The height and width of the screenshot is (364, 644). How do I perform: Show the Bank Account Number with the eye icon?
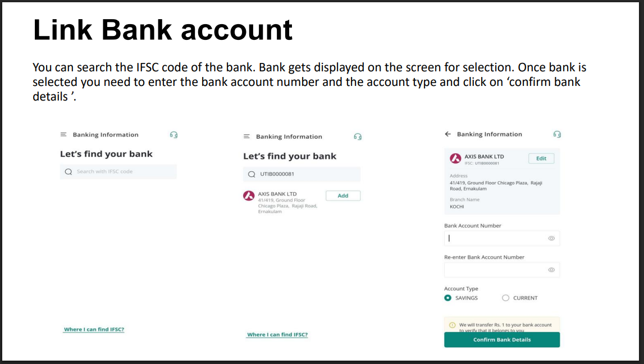[x=551, y=238]
